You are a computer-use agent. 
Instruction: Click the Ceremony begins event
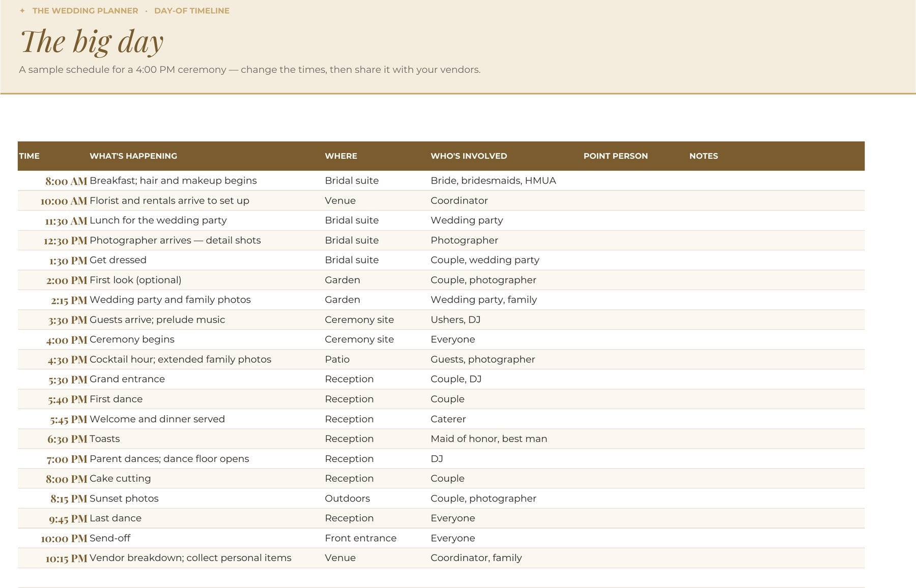[x=132, y=339]
